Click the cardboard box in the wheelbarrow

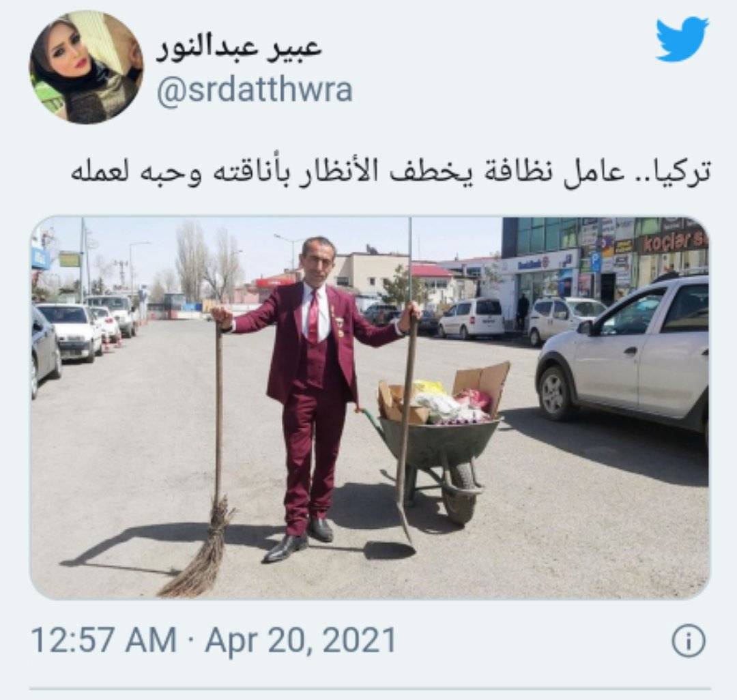[481, 382]
